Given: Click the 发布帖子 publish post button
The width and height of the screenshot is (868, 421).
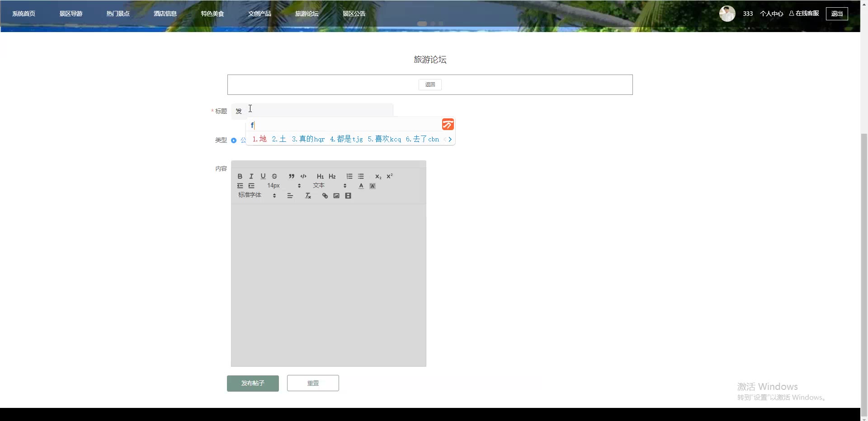Looking at the screenshot, I should click(253, 383).
